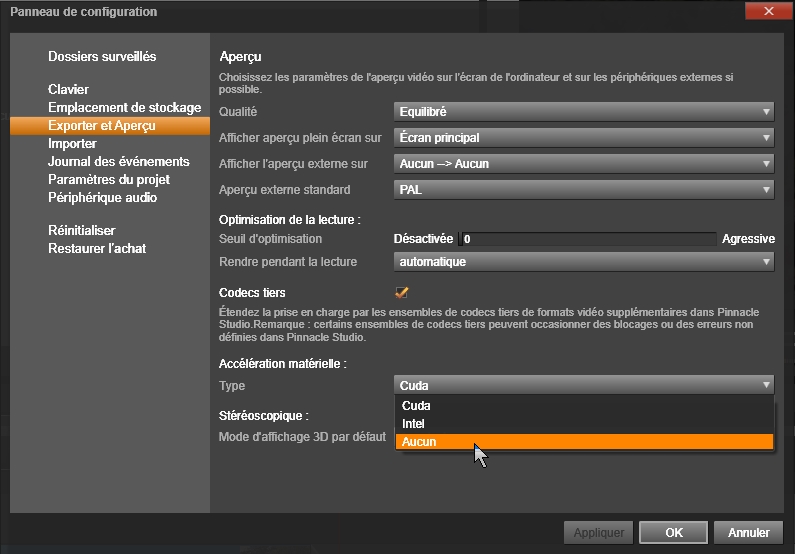Select Périphérique audio settings

(x=102, y=197)
